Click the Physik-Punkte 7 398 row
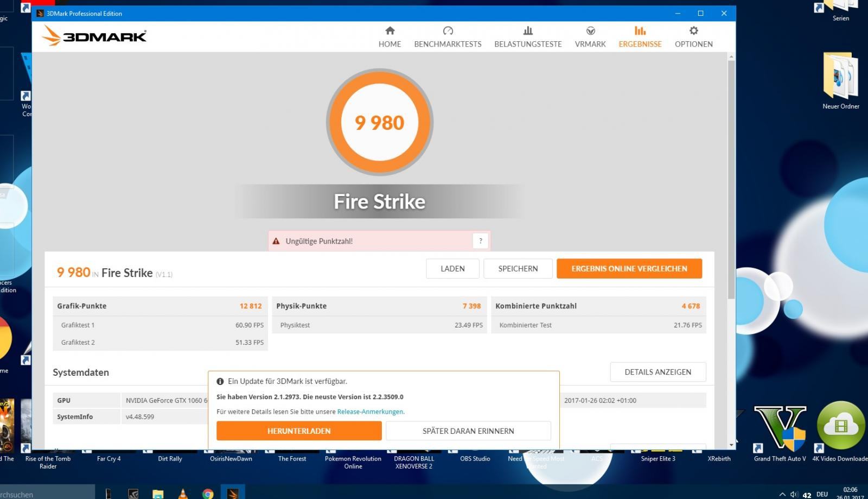Viewport: 868px width, 499px height. click(x=379, y=306)
